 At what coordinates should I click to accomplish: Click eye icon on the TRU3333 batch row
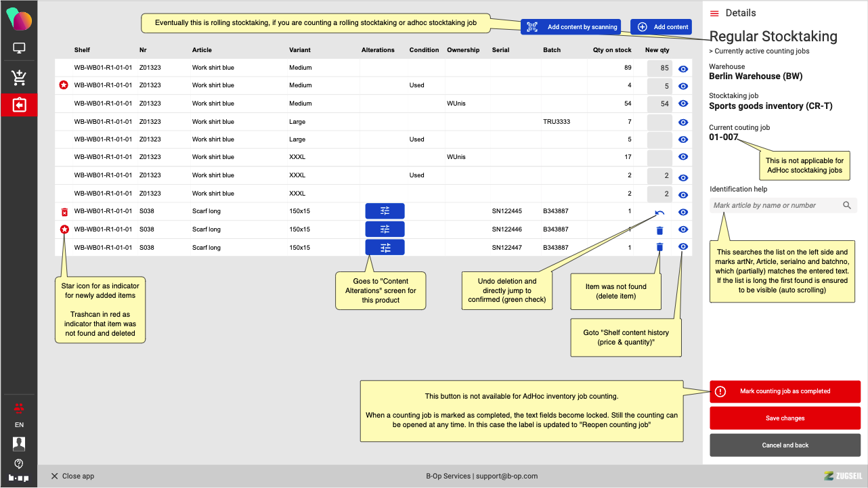(x=683, y=123)
